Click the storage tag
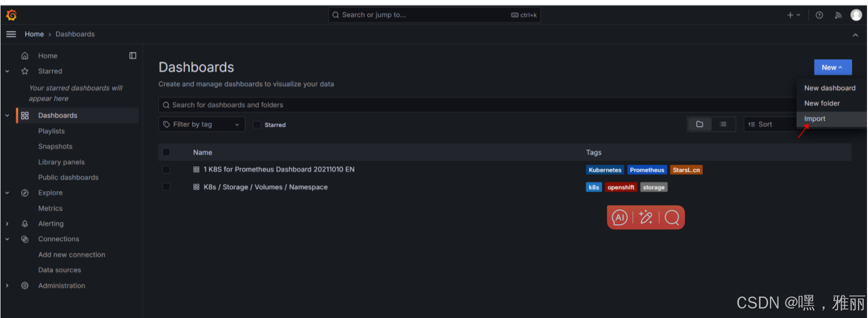Viewport: 868px width, 318px height. pyautogui.click(x=654, y=188)
